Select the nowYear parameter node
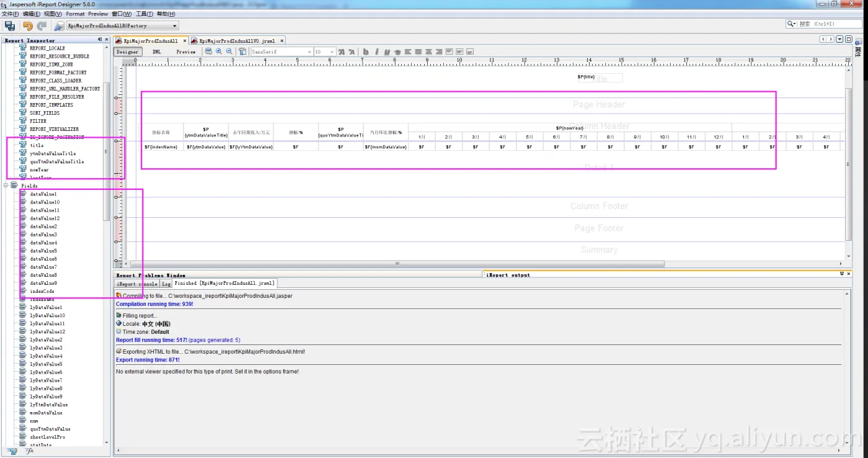The width and height of the screenshot is (868, 458). pos(39,169)
